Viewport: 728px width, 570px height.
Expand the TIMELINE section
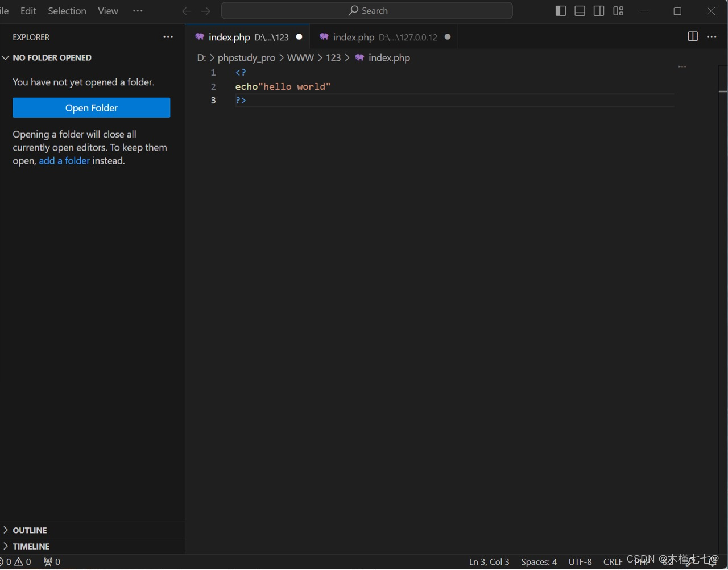coord(92,546)
